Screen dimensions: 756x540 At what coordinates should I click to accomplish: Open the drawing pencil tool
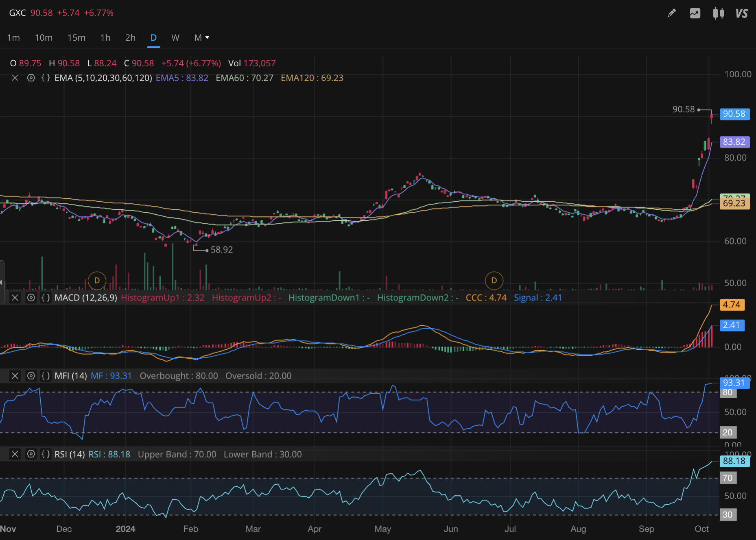coord(672,13)
